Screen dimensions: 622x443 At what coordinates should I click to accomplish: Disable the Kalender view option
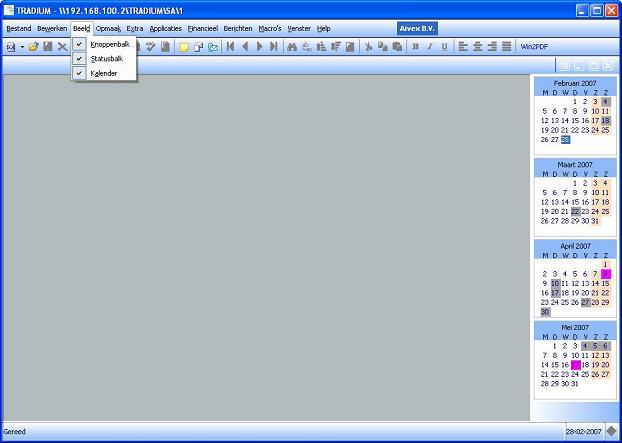tap(104, 73)
